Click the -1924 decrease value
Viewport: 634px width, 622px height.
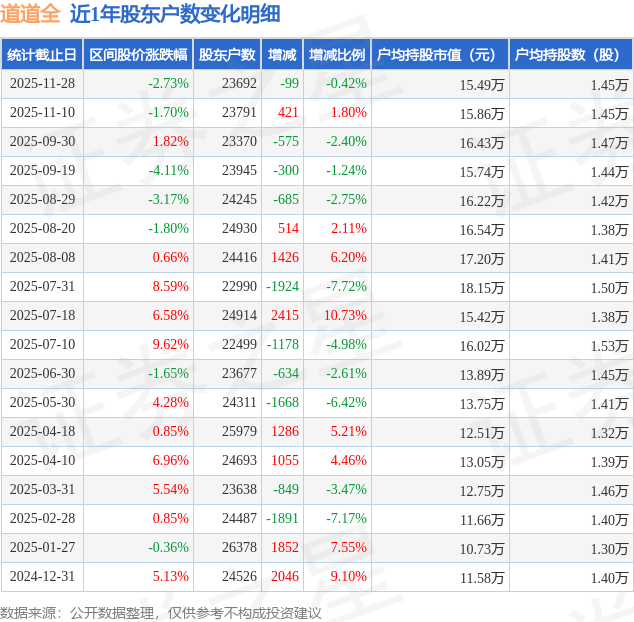click(283, 287)
